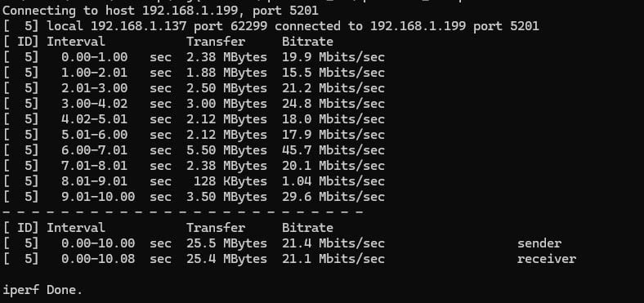The width and height of the screenshot is (644, 303).
Task: Click the 1.88 MBytes transfer value
Action: pos(226,73)
